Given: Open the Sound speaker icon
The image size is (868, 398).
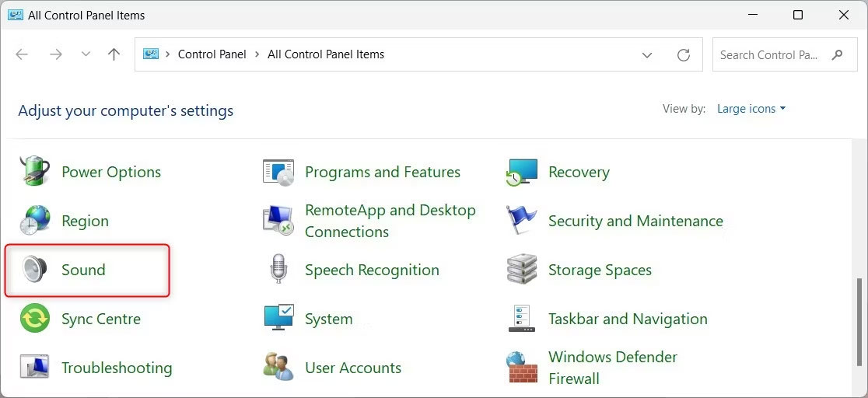Looking at the screenshot, I should click(34, 270).
